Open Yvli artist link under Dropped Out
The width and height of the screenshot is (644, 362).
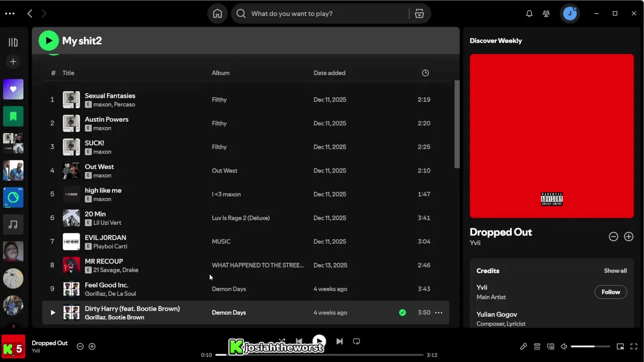pos(475,243)
